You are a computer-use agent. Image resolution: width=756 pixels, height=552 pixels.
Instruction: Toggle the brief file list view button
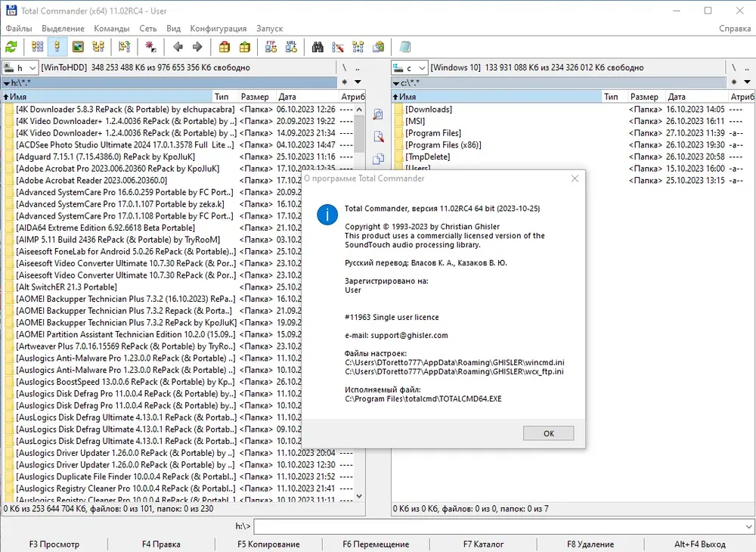click(37, 47)
